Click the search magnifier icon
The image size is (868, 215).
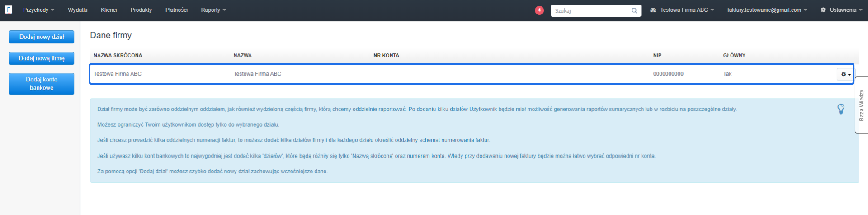pyautogui.click(x=634, y=10)
